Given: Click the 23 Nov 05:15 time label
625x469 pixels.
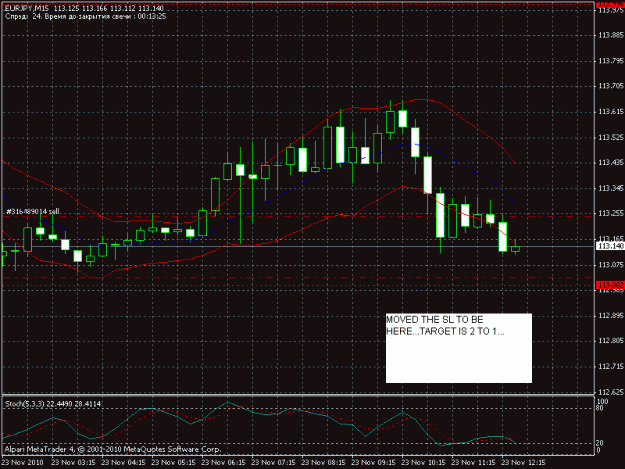Looking at the screenshot, I should tap(173, 463).
